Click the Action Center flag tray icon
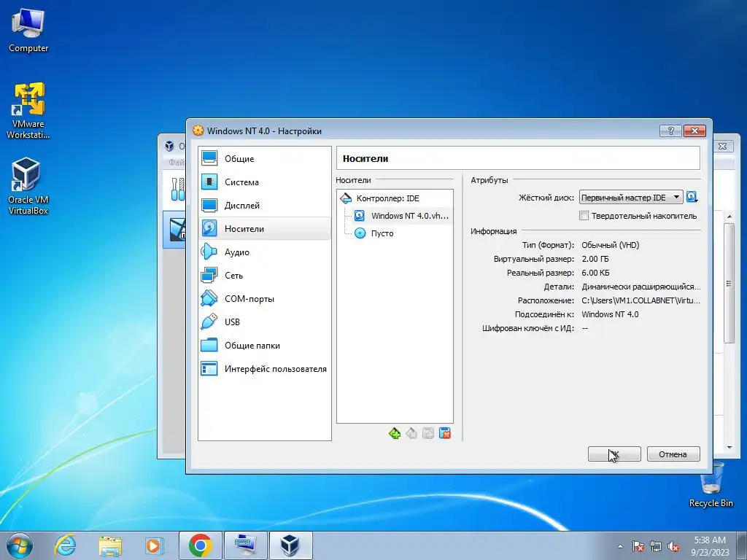747x560 pixels. click(x=638, y=547)
